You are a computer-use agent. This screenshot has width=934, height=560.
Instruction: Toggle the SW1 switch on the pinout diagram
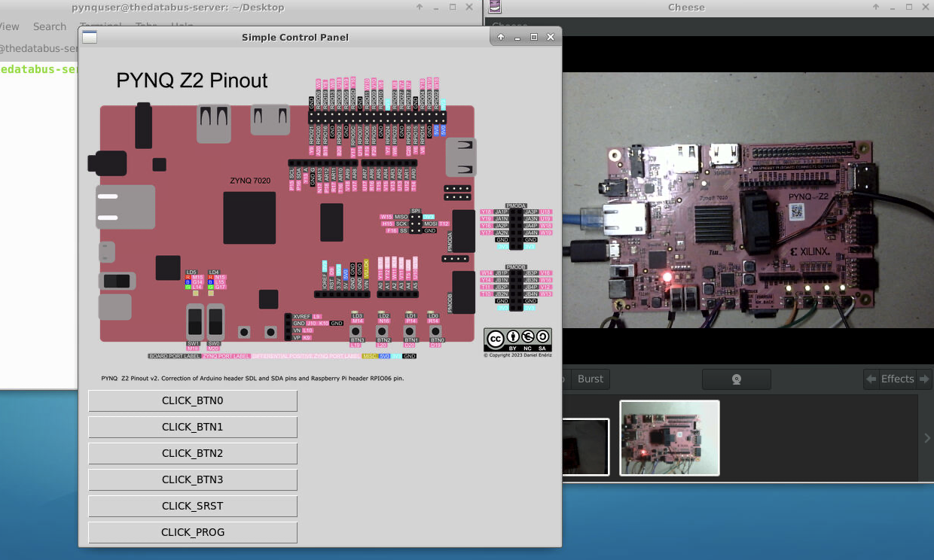[x=194, y=322]
